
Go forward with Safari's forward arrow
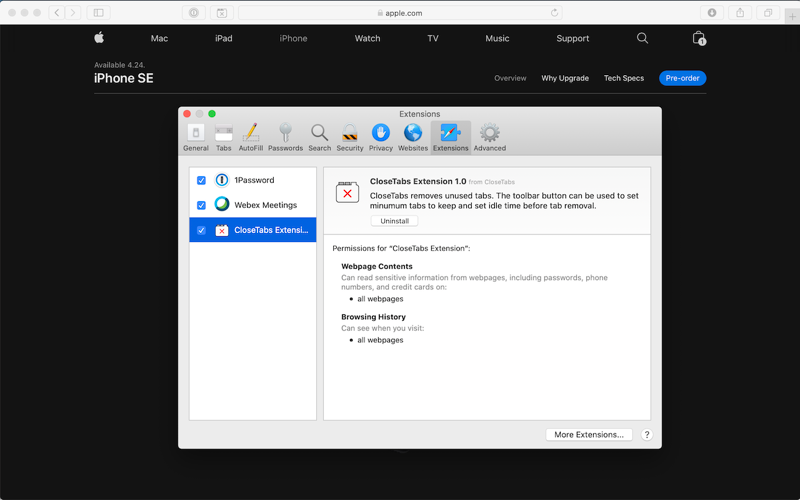point(73,13)
